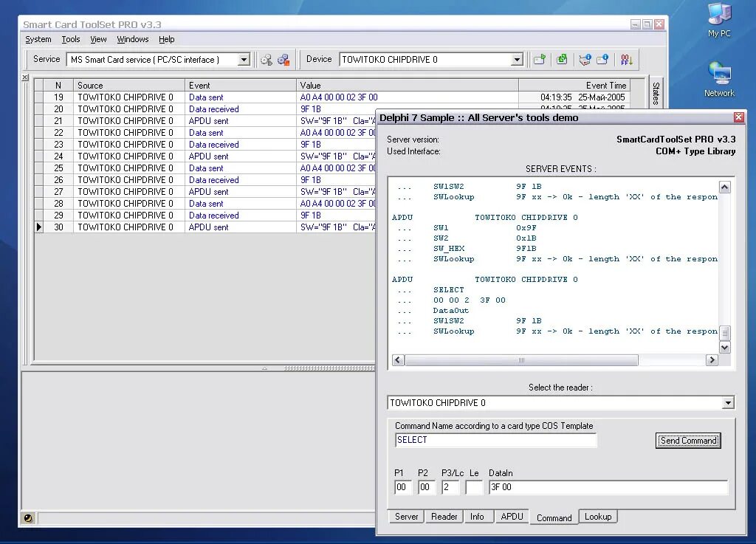This screenshot has height=544, width=756.
Task: Open My PC desktop icon
Action: pos(719,20)
